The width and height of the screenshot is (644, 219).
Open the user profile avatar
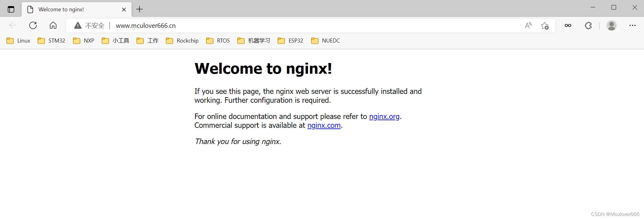coord(612,25)
